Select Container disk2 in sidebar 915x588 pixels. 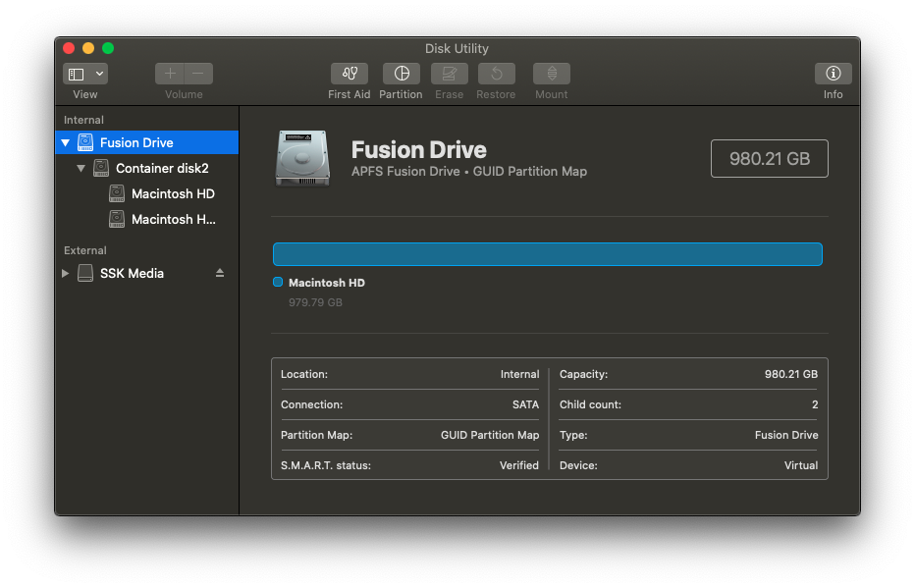click(162, 169)
